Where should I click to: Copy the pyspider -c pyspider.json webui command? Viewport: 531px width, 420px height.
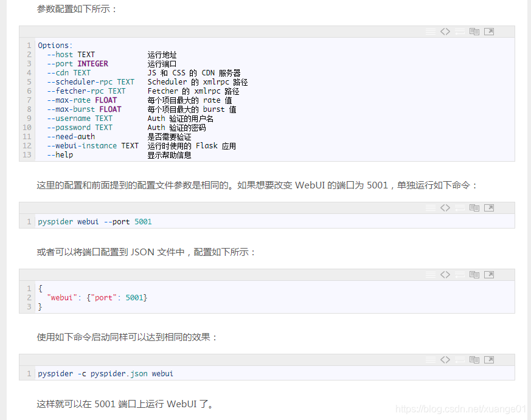click(x=474, y=359)
